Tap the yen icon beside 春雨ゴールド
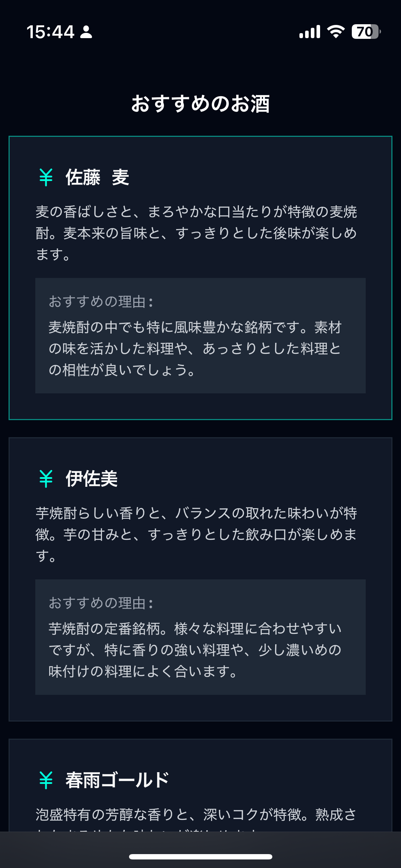 click(46, 780)
